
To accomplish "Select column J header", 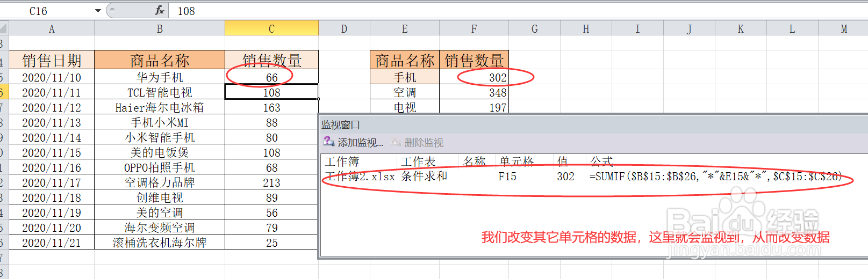I will pos(689,28).
